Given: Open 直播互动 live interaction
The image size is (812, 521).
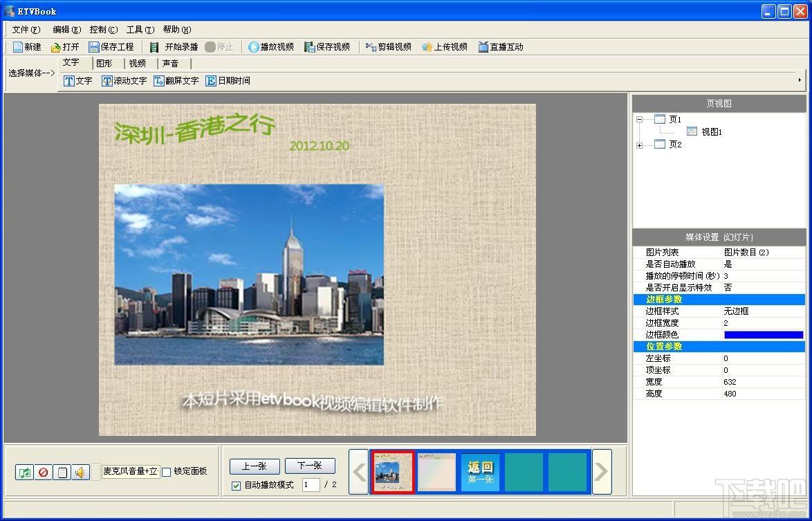Looking at the screenshot, I should [x=501, y=47].
